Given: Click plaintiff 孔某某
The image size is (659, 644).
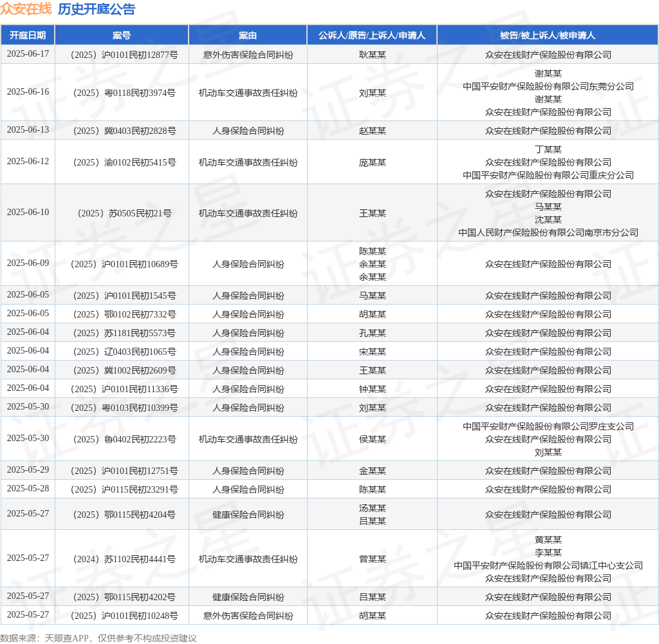Looking at the screenshot, I should (x=373, y=333).
